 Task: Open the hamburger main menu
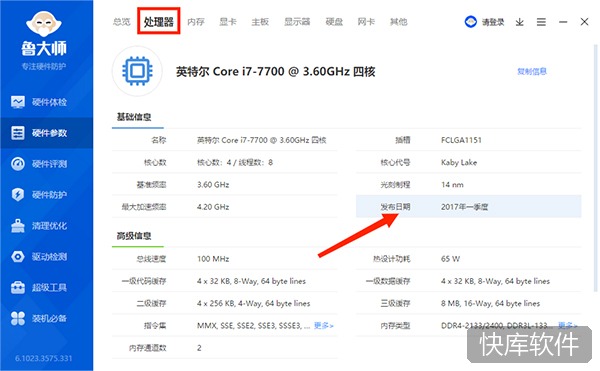(x=541, y=22)
